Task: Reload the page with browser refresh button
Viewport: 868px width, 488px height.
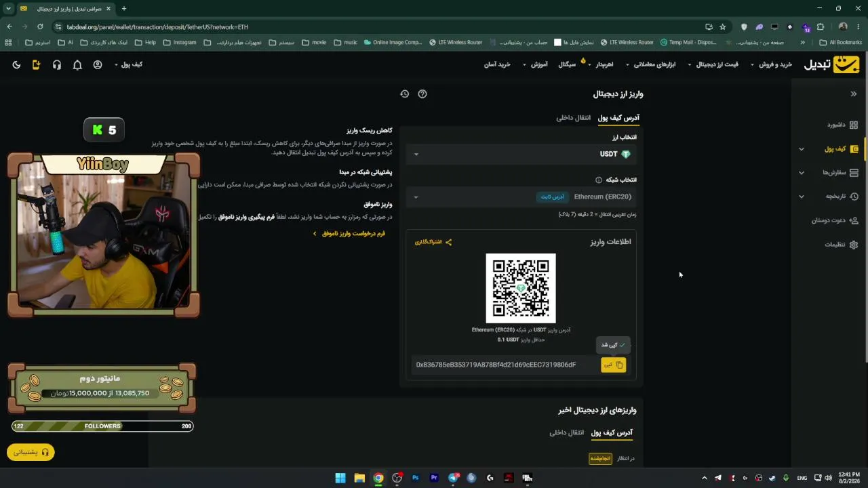Action: click(40, 27)
